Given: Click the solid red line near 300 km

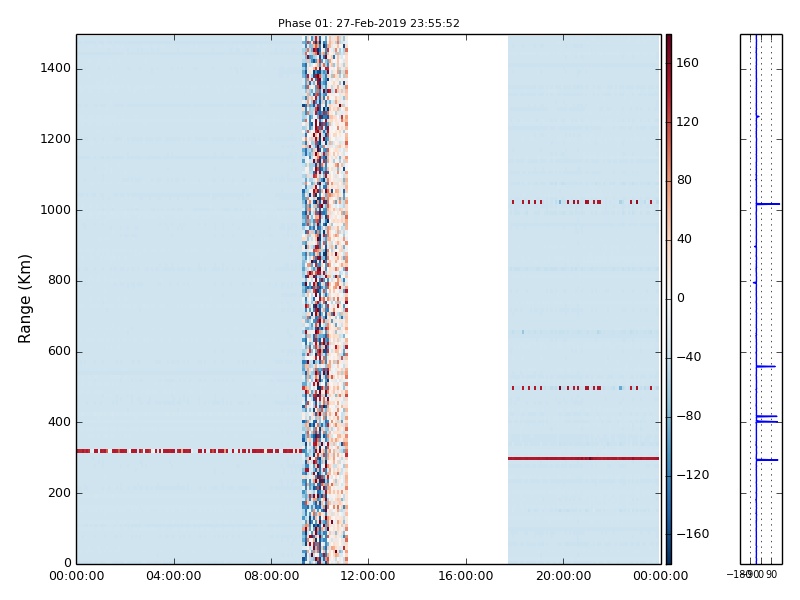Looking at the screenshot, I should 583,458.
